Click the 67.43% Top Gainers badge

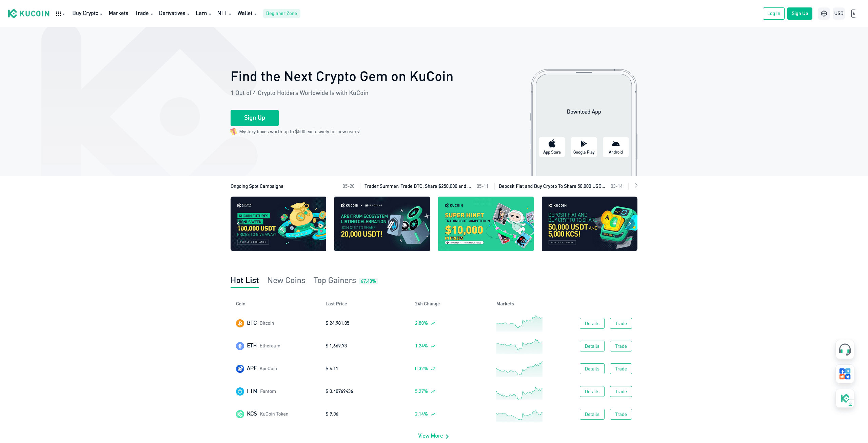pyautogui.click(x=368, y=281)
